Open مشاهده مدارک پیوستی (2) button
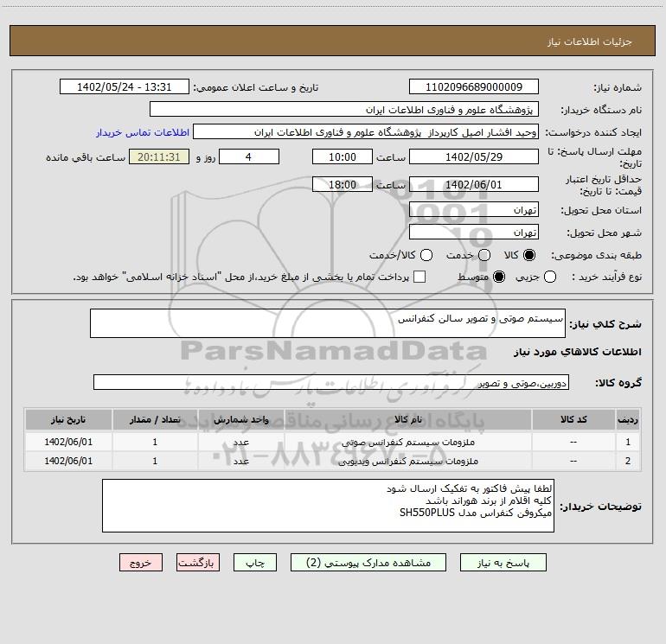 pos(368,563)
